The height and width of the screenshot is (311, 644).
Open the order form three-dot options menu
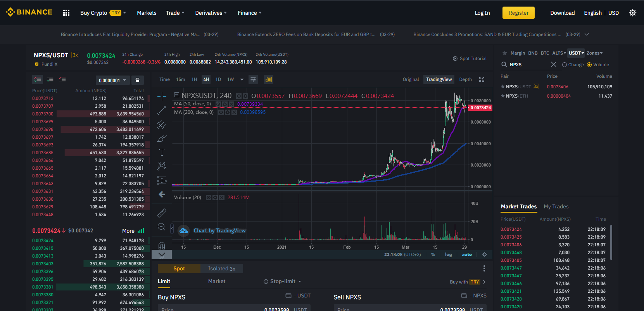click(484, 268)
